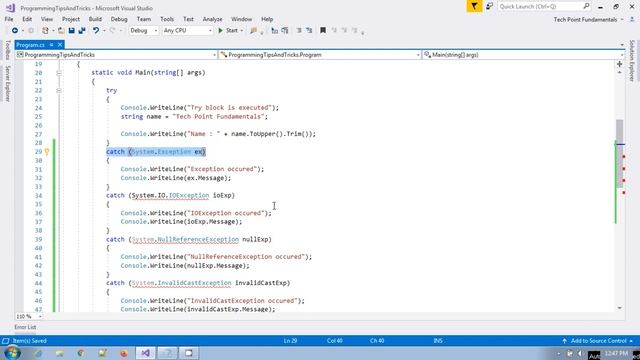Open the Undo history dropdown arrow
Screen dimensions: 640x360
[x=104, y=31]
